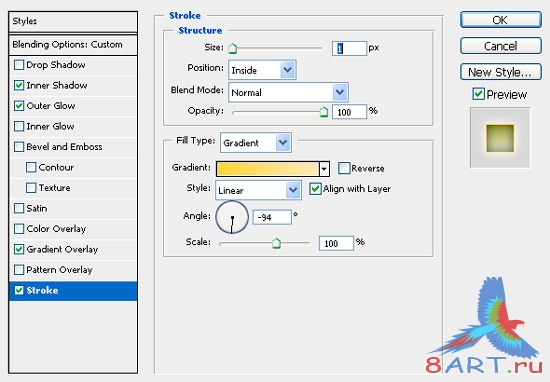
Task: Click the gradient color bar
Action: [268, 169]
